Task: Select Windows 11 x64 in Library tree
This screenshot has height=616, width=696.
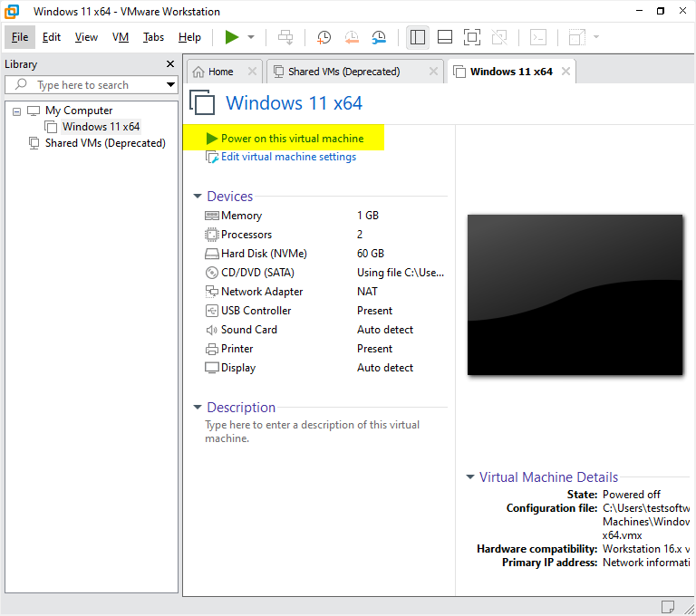Action: click(x=101, y=127)
